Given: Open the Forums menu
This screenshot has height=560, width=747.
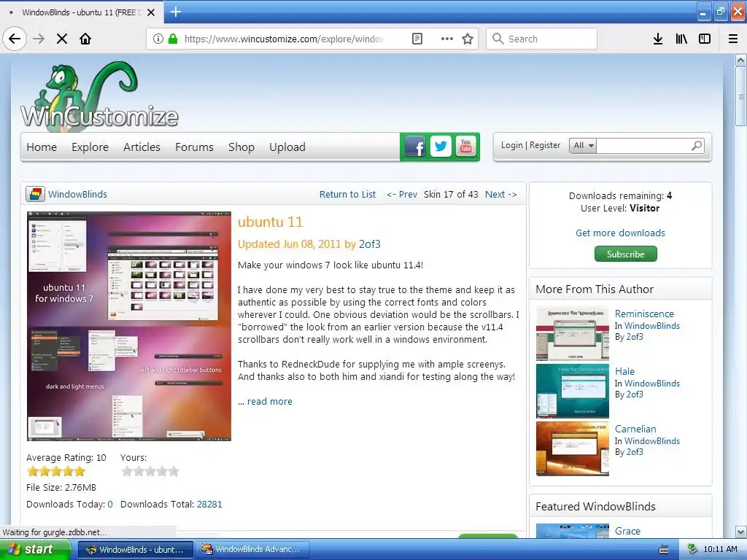Looking at the screenshot, I should point(194,147).
